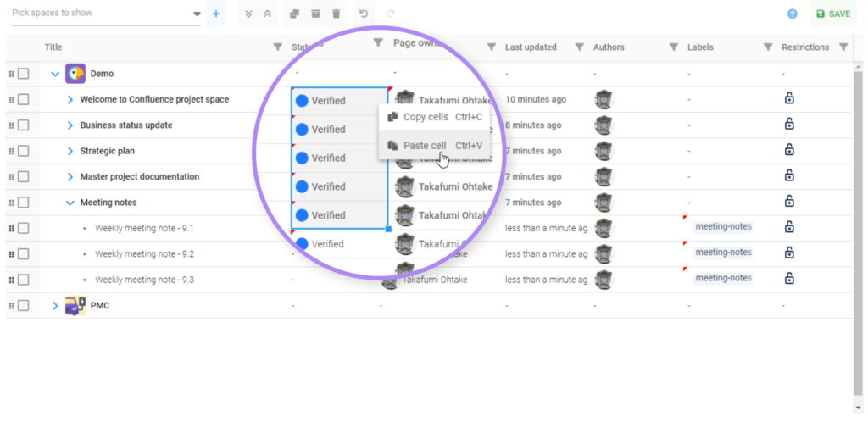Image resolution: width=868 pixels, height=422 pixels.
Task: Click the archive toolbar icon
Action: pos(315,14)
